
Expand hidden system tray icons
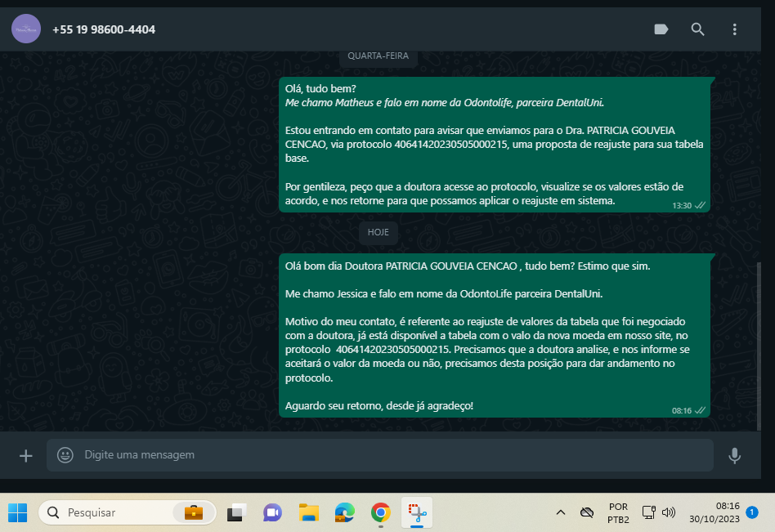[x=561, y=512]
